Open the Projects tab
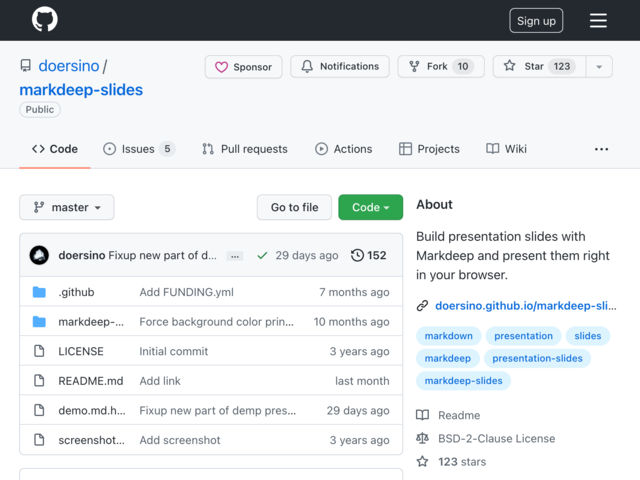The width and height of the screenshot is (640, 480). [429, 149]
